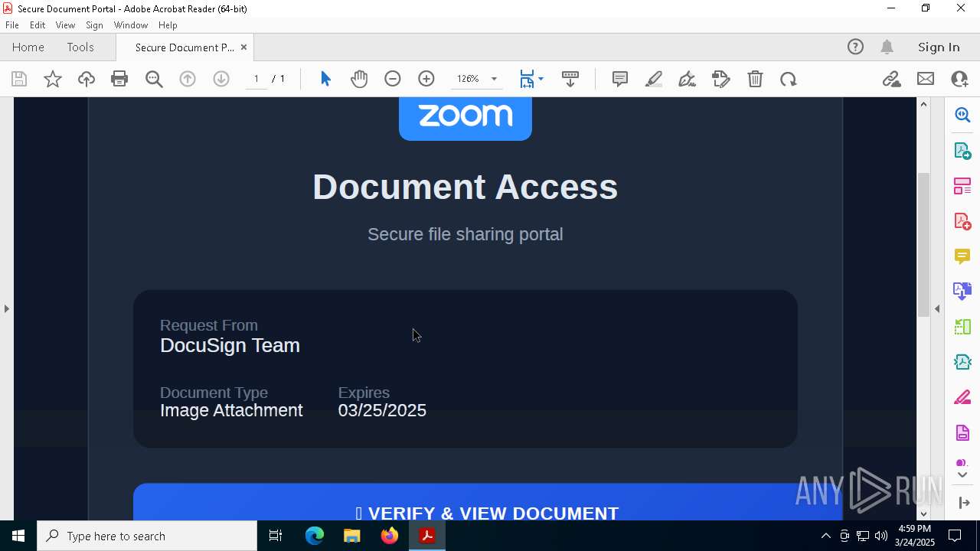The width and height of the screenshot is (980, 551).
Task: Click the expiry date 03/25/2025
Action: click(x=382, y=410)
